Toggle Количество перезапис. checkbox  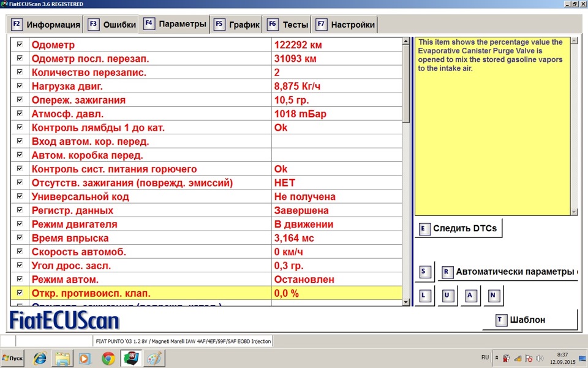point(20,72)
